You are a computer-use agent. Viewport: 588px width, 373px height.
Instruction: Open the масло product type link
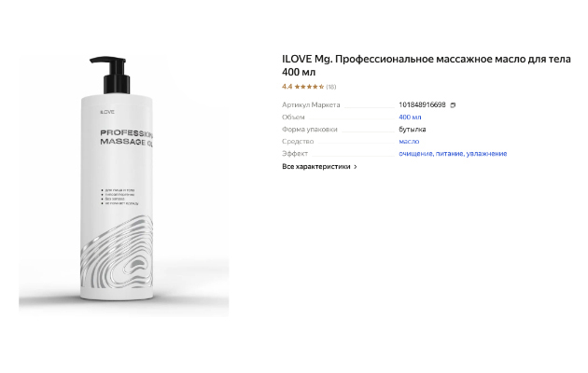tap(409, 142)
